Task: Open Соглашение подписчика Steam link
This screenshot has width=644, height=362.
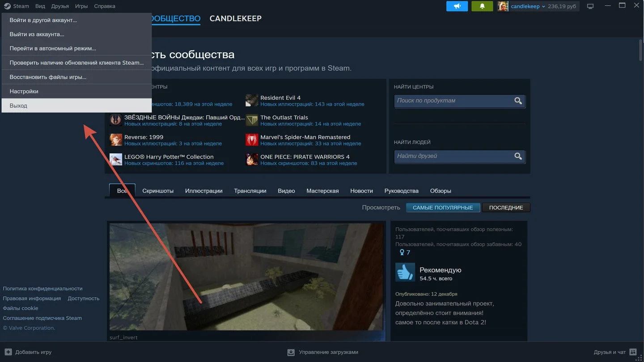Action: (42, 318)
